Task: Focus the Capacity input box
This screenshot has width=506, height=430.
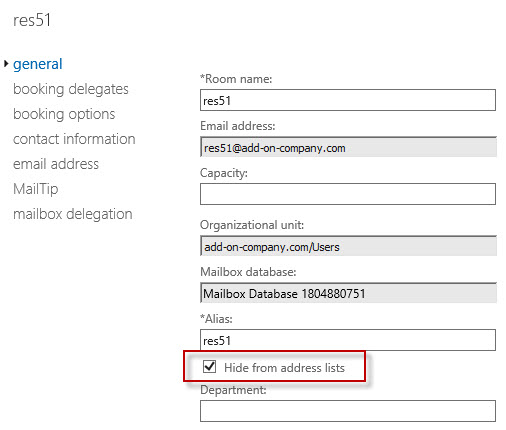Action: (x=348, y=194)
